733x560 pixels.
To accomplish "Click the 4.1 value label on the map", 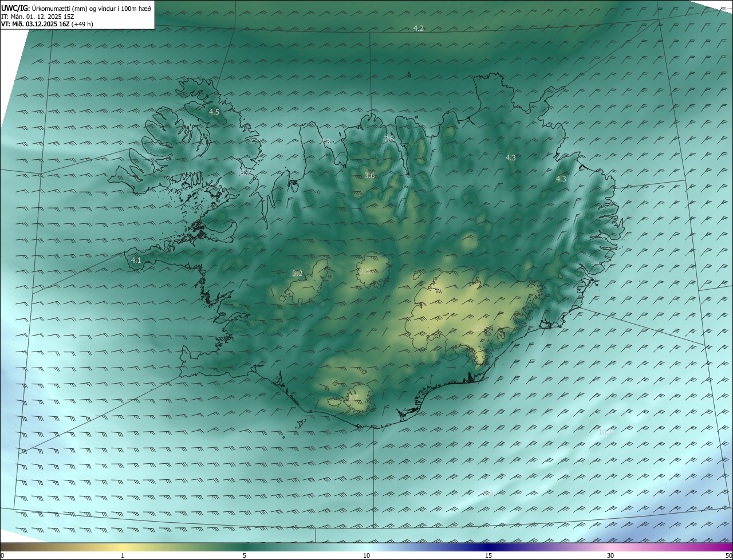I will [x=136, y=261].
